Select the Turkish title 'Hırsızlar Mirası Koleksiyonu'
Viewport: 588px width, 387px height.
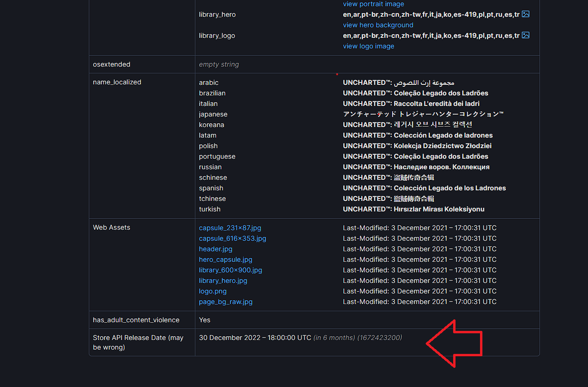click(x=439, y=209)
